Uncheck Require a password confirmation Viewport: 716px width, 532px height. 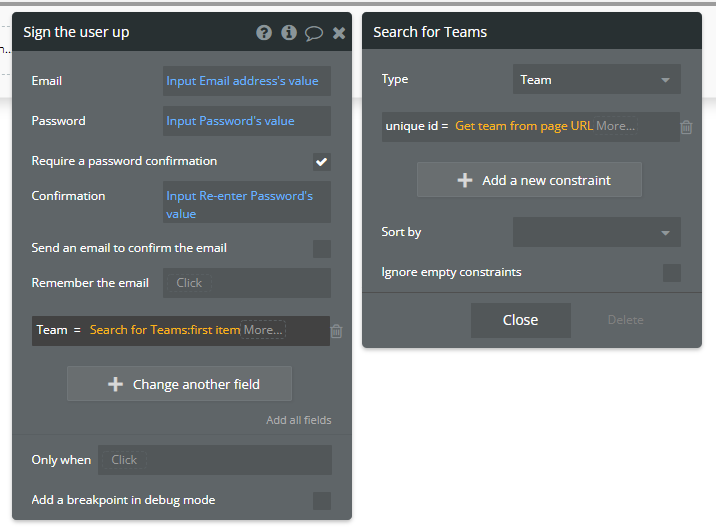pos(321,161)
